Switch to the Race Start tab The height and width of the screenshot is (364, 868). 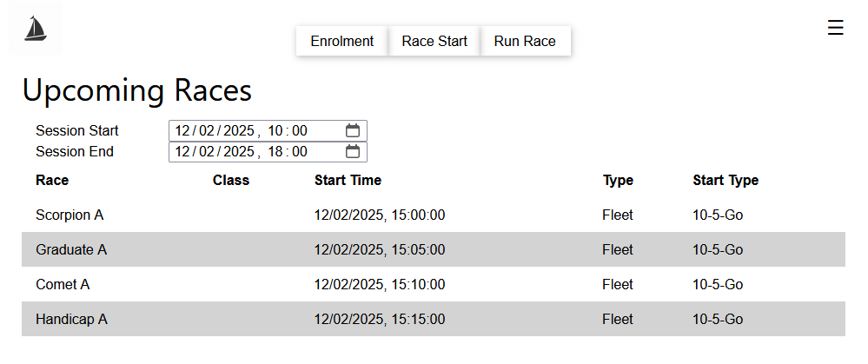point(434,42)
